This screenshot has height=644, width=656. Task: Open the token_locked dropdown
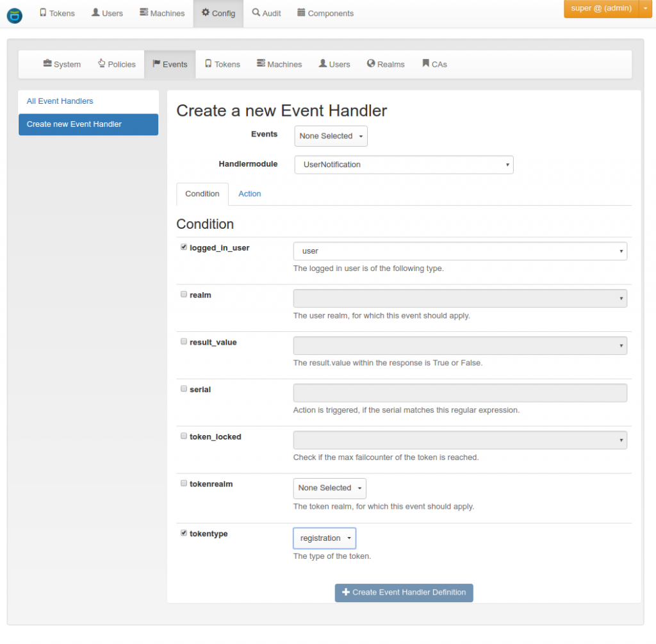point(460,440)
